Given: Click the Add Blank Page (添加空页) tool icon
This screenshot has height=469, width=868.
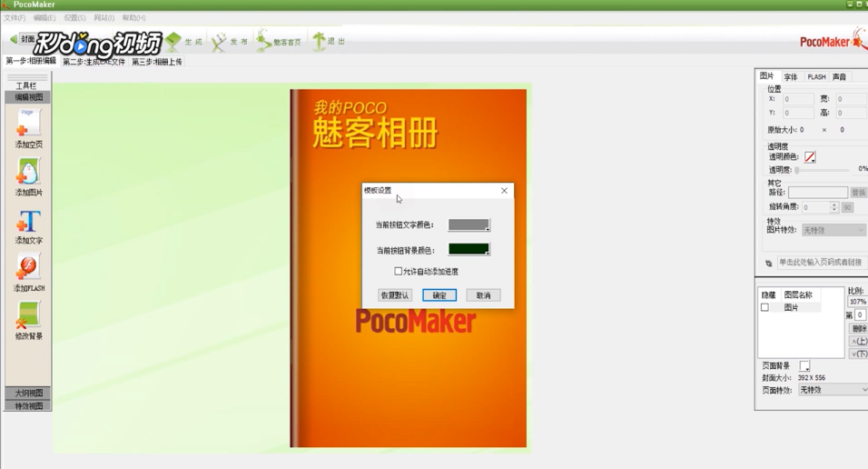Looking at the screenshot, I should point(28,123).
